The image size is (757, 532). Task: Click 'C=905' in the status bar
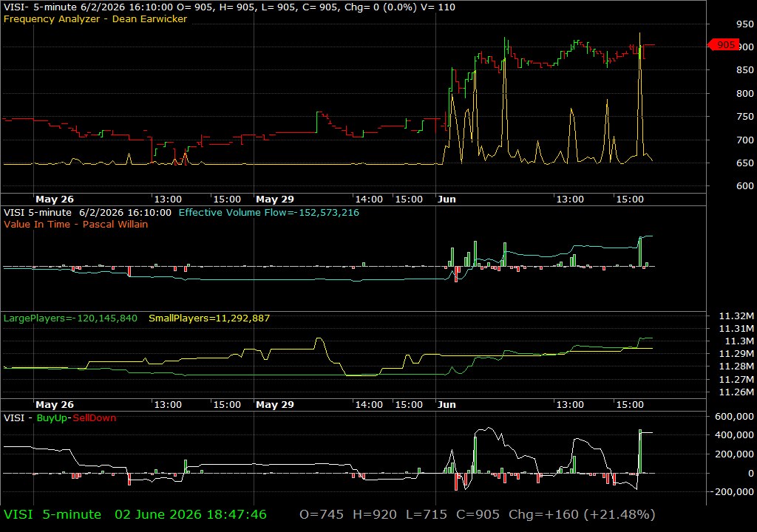click(x=478, y=514)
